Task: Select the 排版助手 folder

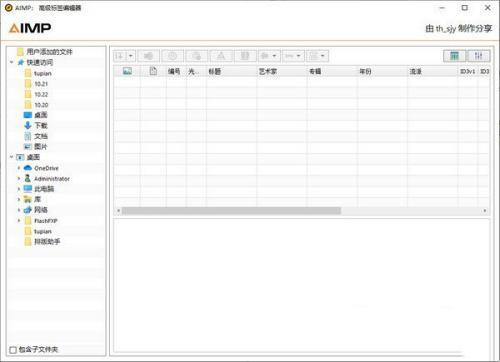Action: tap(47, 242)
